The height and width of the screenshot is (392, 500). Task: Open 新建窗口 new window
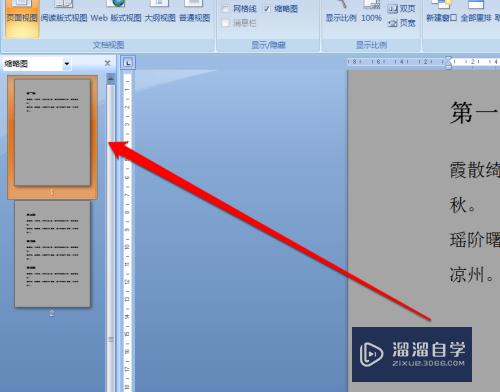pyautogui.click(x=441, y=13)
